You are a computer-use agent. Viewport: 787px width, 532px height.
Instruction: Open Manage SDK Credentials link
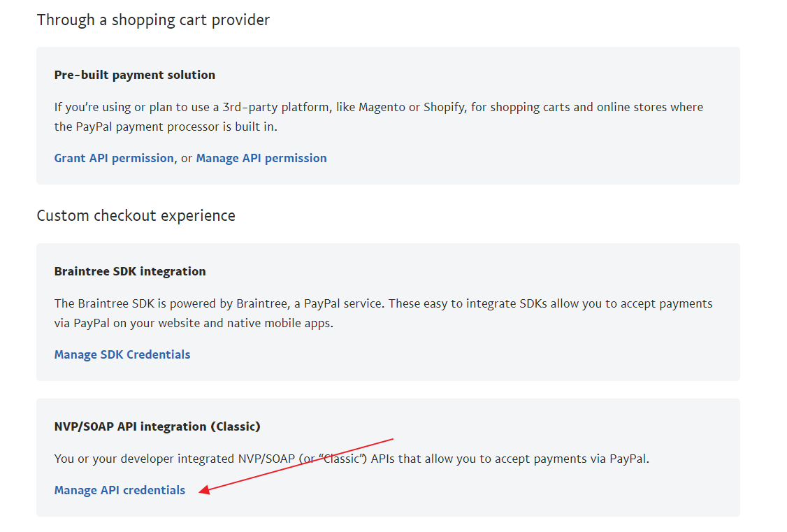[122, 354]
